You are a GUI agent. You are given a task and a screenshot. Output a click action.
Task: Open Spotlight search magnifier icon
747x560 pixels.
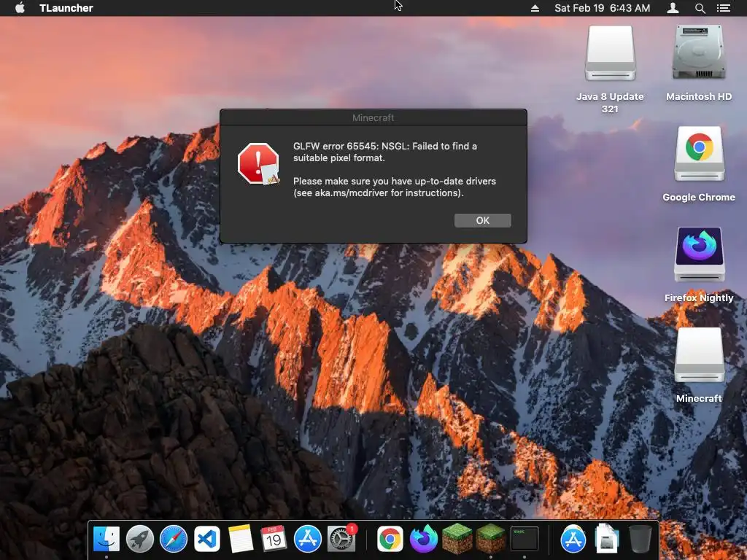pyautogui.click(x=700, y=8)
